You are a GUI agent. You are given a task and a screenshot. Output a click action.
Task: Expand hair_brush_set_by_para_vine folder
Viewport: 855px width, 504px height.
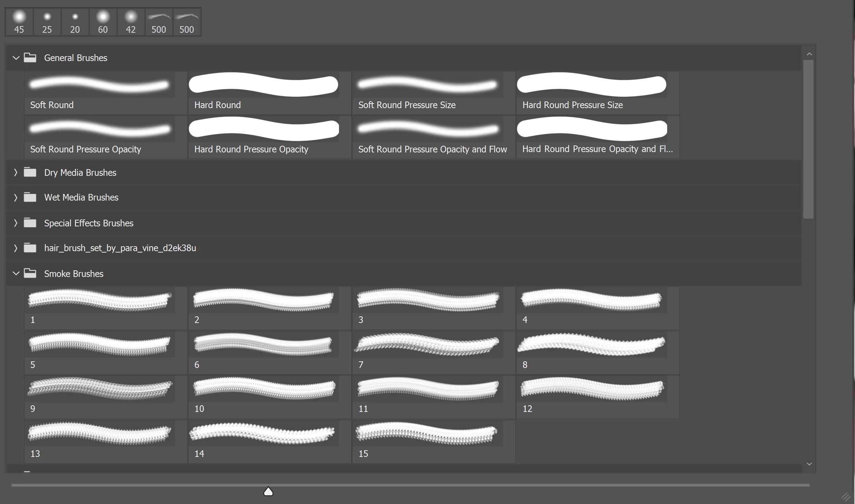click(16, 248)
